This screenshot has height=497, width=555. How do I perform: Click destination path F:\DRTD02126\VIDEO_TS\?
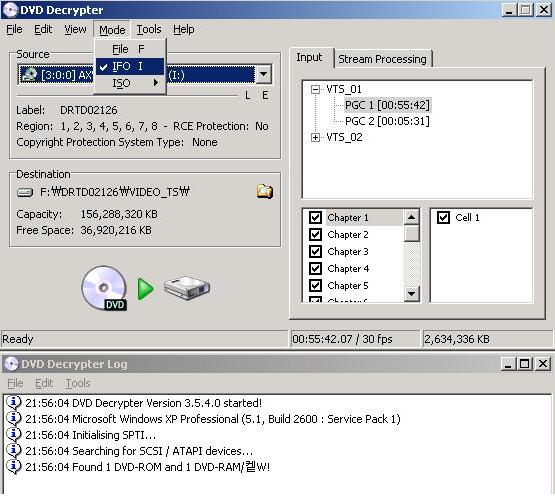click(x=115, y=192)
